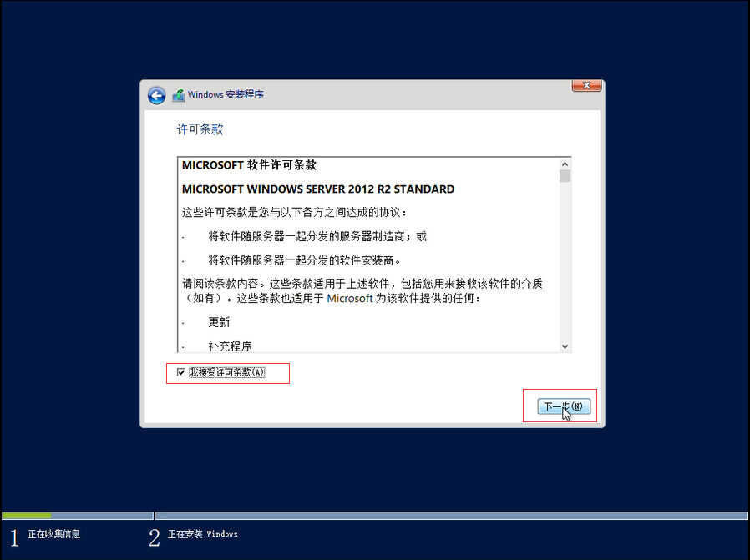The height and width of the screenshot is (560, 750).
Task: Close the Windows 安装程序 window
Action: pos(586,85)
